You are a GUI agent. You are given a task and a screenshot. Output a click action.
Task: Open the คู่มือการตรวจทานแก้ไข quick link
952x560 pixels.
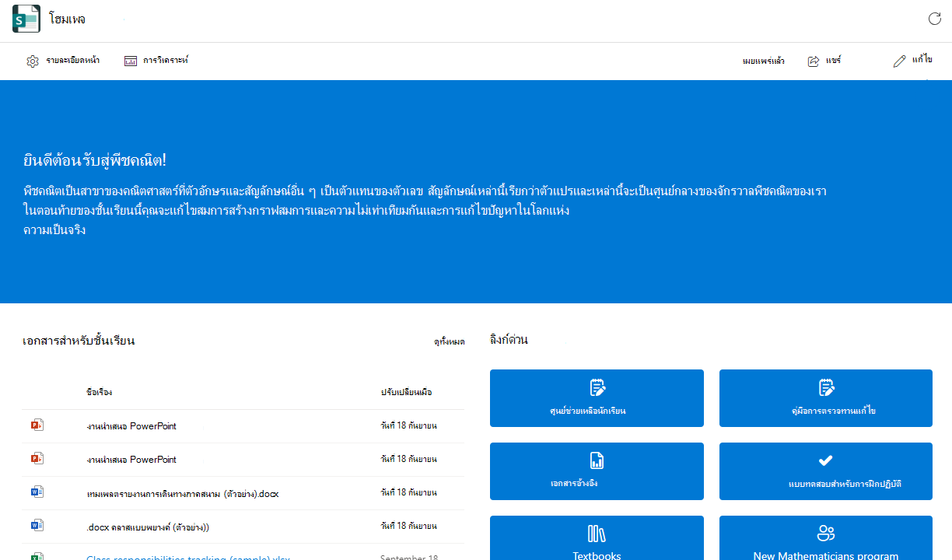click(826, 398)
